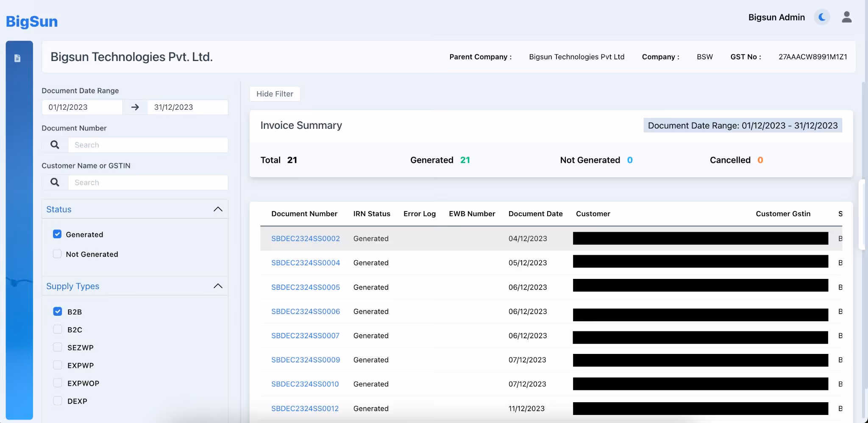Focus the Customer Name or GSTIN search box
Image resolution: width=868 pixels, height=423 pixels.
coord(148,183)
